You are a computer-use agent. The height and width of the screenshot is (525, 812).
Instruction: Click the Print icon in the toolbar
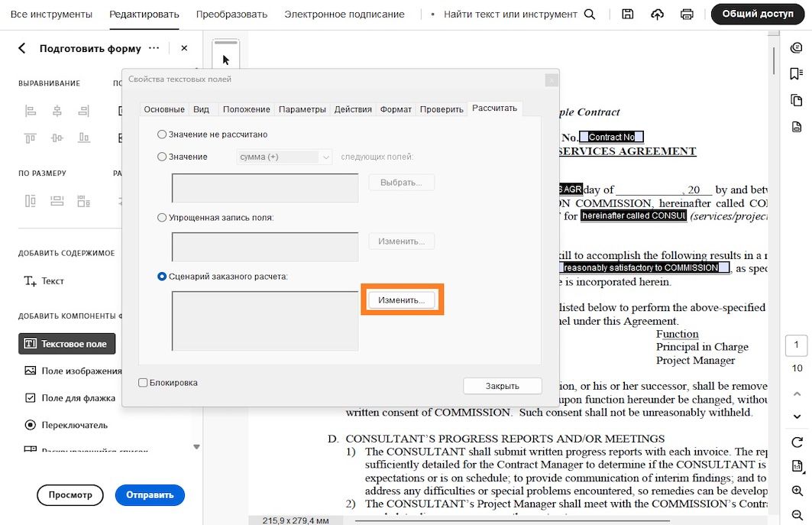(687, 14)
